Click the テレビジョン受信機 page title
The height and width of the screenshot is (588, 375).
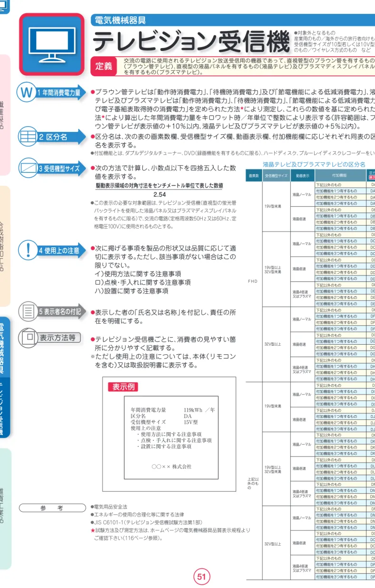(x=191, y=43)
